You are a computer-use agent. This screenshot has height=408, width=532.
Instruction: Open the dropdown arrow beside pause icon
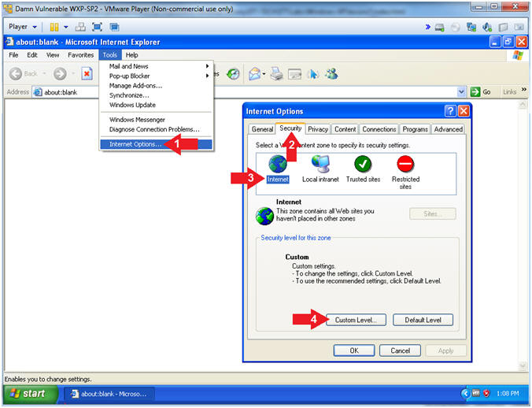coord(66,27)
